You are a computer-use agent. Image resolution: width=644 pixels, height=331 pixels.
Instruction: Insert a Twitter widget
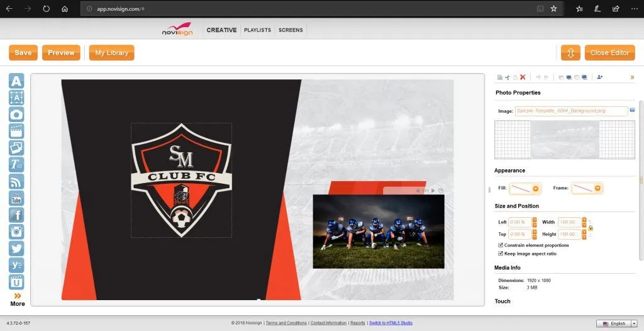[16, 249]
